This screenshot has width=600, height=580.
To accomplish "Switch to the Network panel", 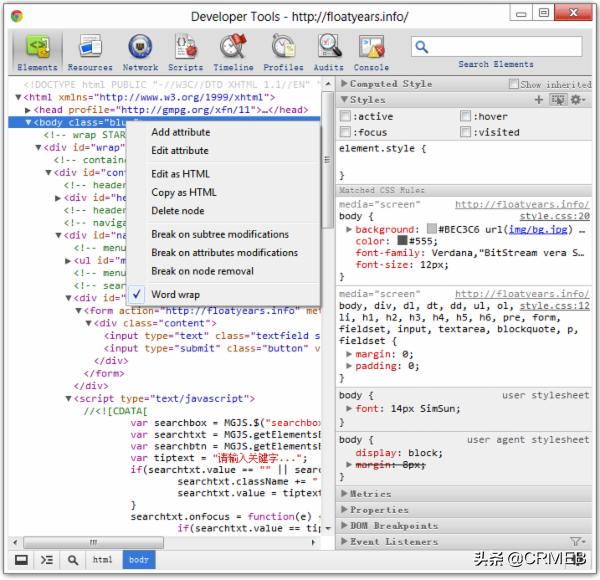I will click(x=140, y=53).
